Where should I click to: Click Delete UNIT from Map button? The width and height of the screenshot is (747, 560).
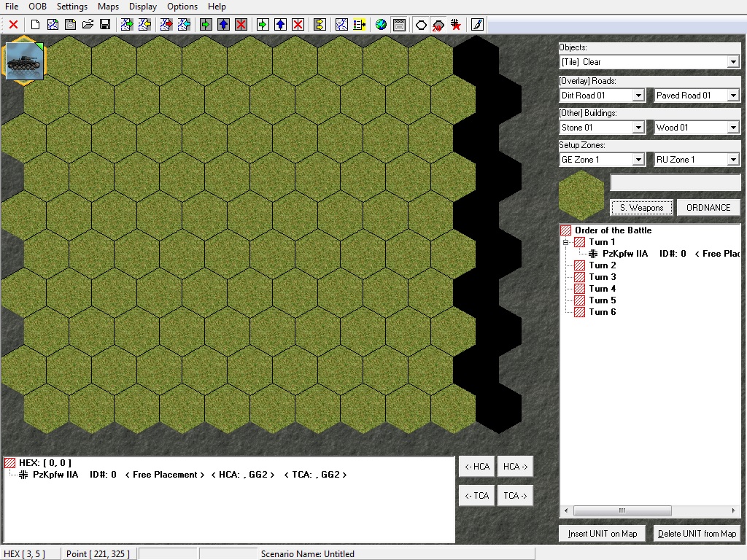click(x=697, y=534)
